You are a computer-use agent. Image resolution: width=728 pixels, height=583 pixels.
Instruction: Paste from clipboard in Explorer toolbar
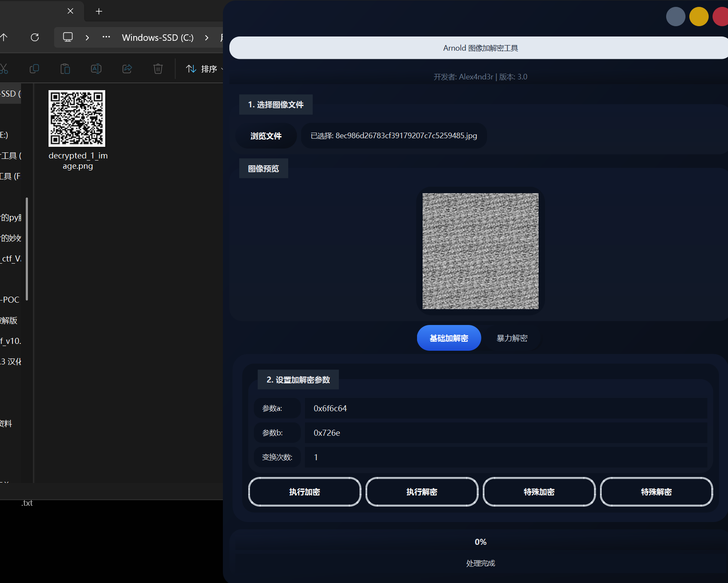point(65,69)
